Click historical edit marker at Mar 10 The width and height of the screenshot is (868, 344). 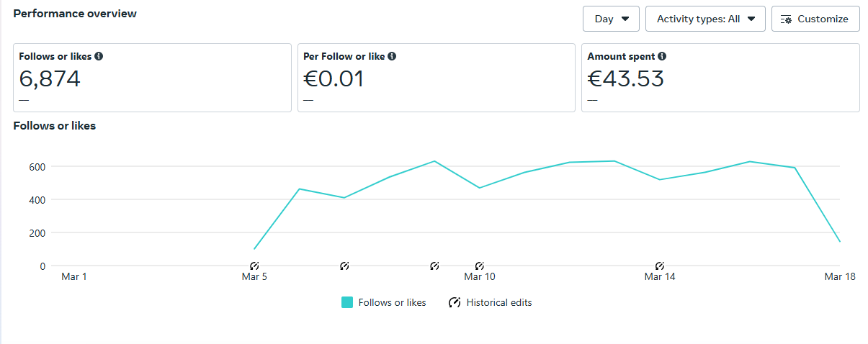(480, 266)
